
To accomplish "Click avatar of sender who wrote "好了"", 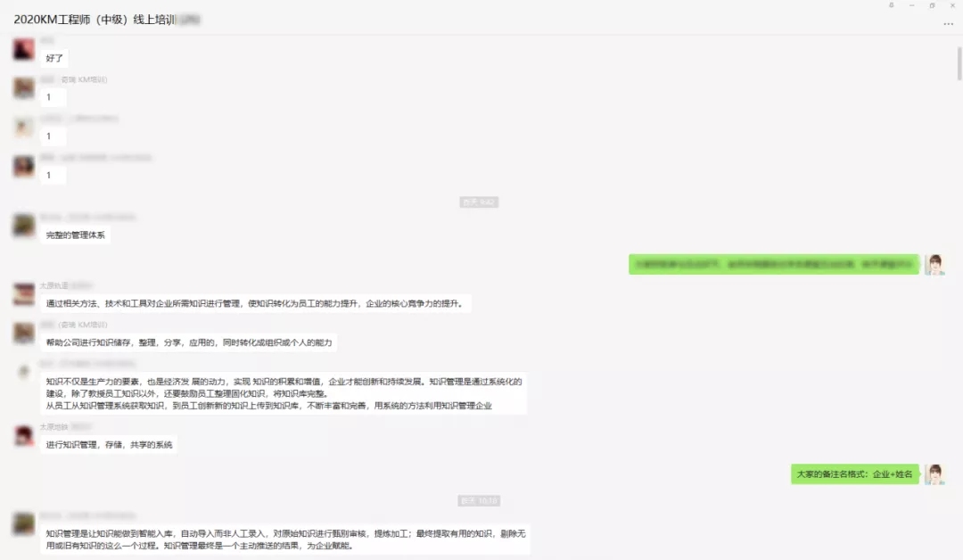I will (24, 49).
